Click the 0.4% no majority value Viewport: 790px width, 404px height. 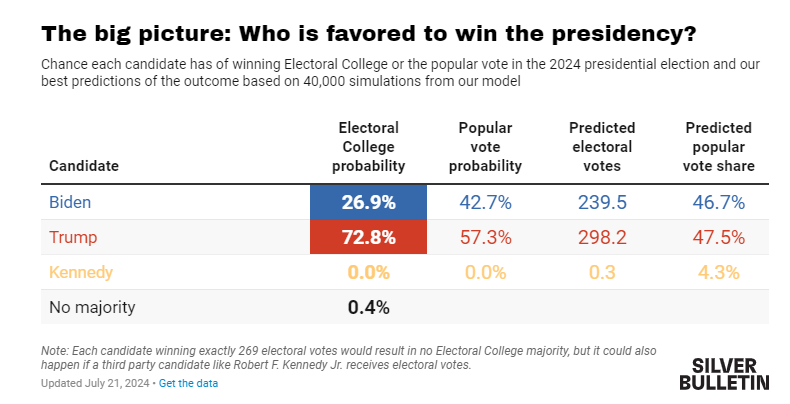368,307
